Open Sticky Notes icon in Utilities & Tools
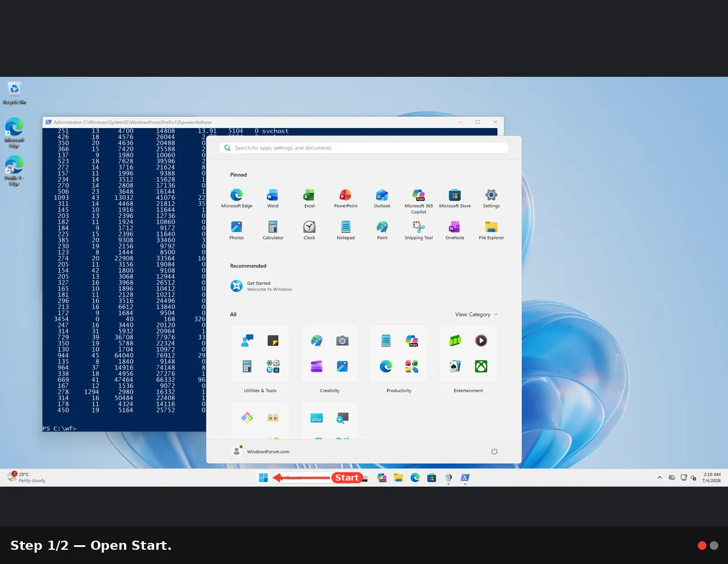 click(x=273, y=340)
